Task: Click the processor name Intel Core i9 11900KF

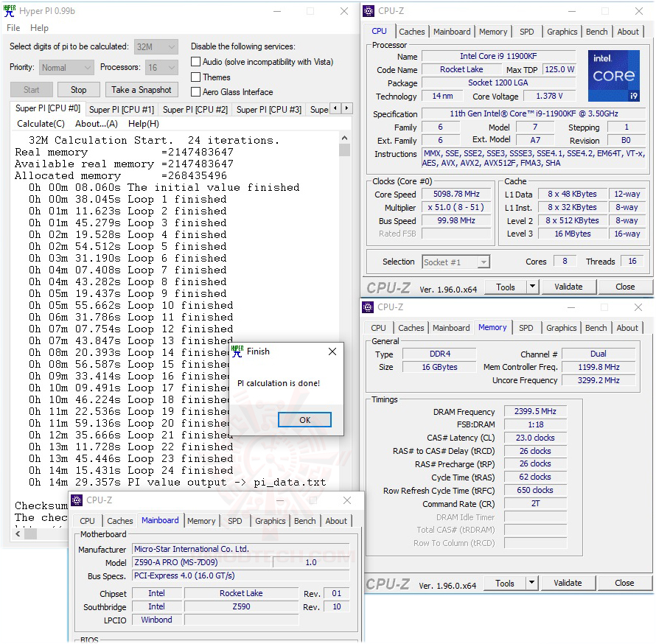Action: coord(498,56)
